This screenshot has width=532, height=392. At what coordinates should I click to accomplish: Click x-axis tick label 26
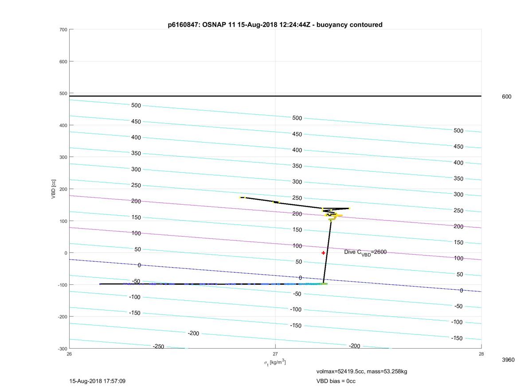pyautogui.click(x=70, y=353)
